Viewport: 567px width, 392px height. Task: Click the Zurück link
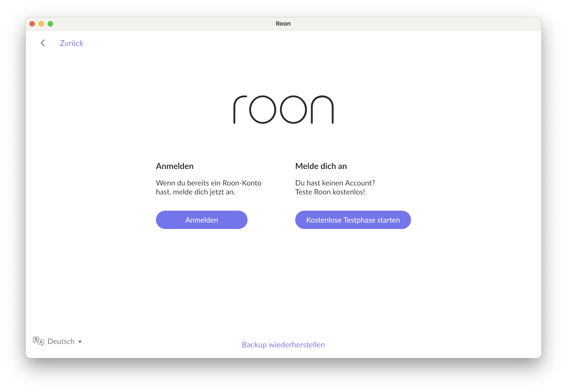[x=71, y=43]
